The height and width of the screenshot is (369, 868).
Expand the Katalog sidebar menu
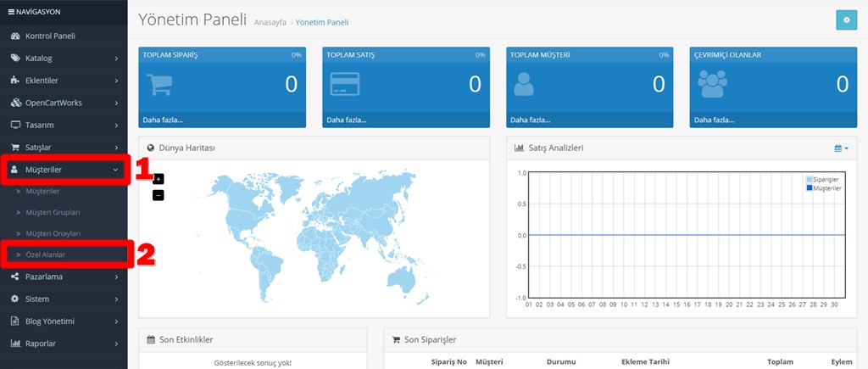pyautogui.click(x=64, y=59)
